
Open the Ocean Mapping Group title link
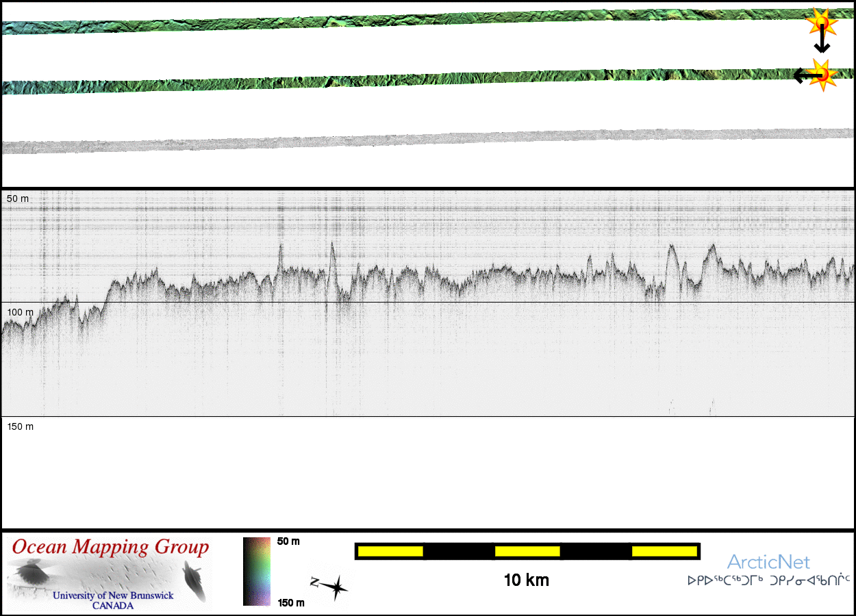tap(110, 548)
